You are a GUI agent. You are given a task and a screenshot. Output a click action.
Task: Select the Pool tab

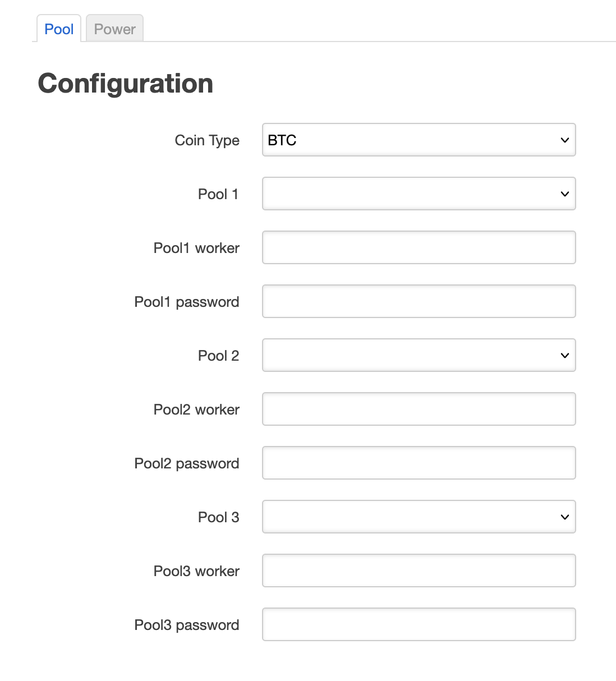[59, 29]
